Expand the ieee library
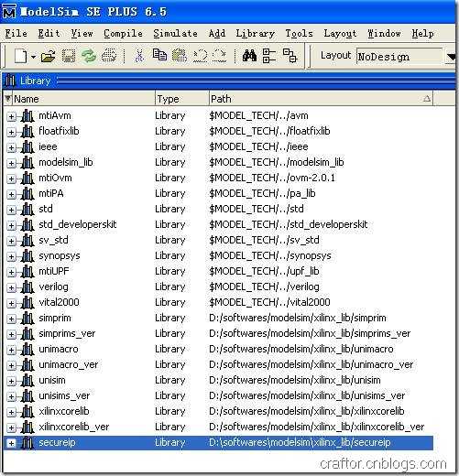The height and width of the screenshot is (476, 459). point(11,147)
